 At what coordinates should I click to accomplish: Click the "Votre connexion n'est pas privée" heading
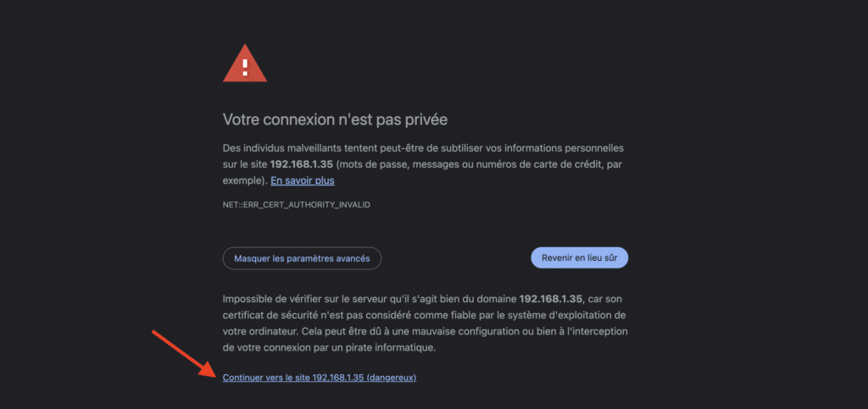tap(335, 119)
